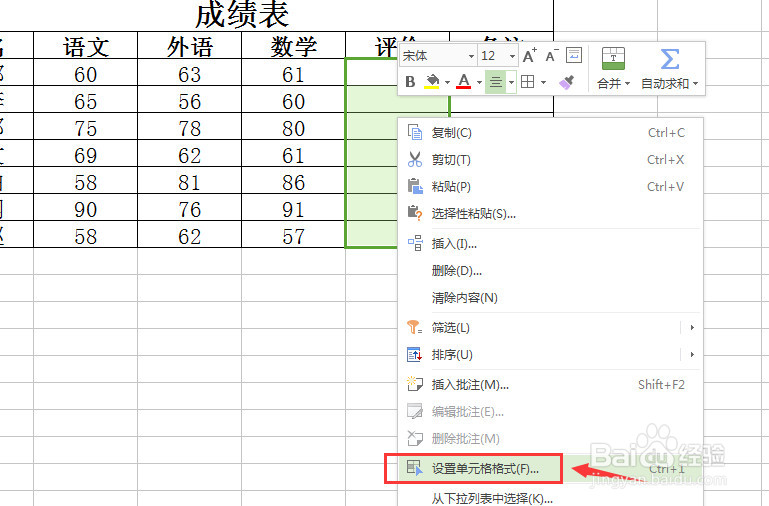Image resolution: width=769 pixels, height=506 pixels.
Task: Click the 自动求和 sigma icon
Action: [x=669, y=59]
